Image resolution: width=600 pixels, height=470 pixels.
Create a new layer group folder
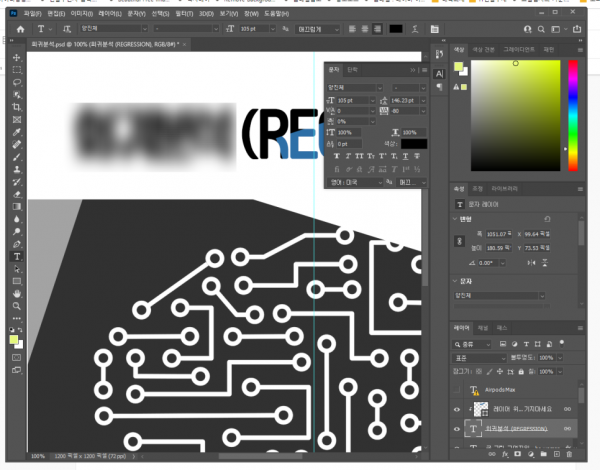(543, 454)
